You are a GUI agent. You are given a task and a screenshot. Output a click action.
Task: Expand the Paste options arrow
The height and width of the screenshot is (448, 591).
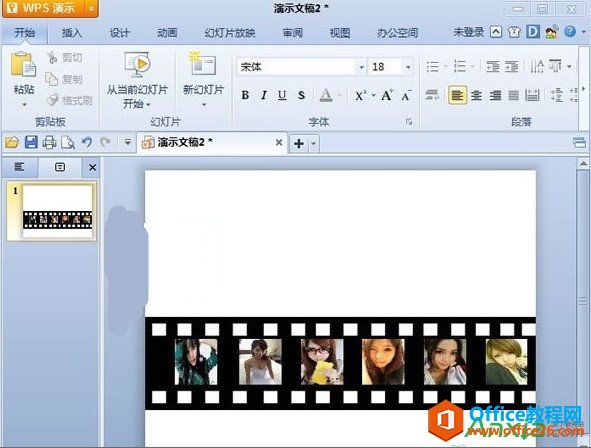point(24,104)
